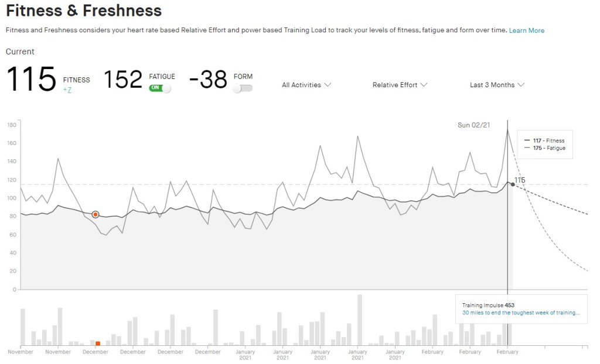Click the current fitness dot labeled 115
600x364 pixels.
point(513,184)
